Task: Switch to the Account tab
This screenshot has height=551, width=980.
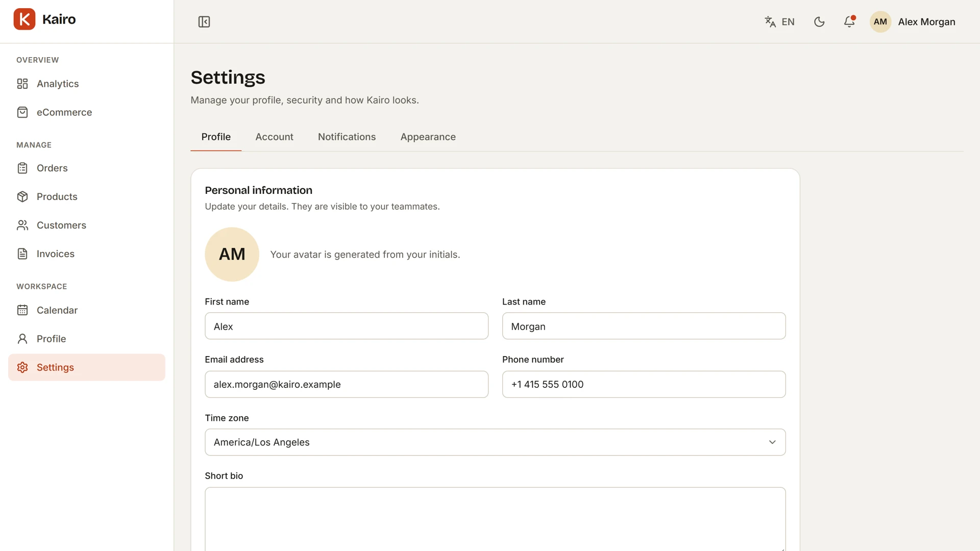Action: point(274,137)
